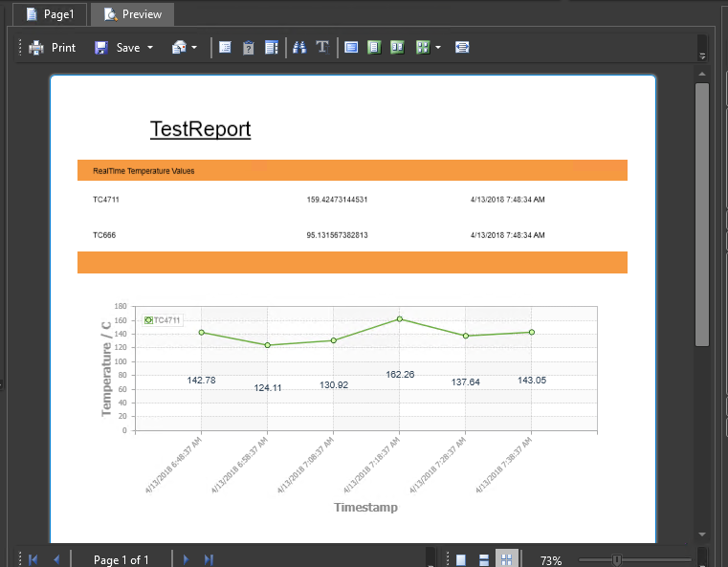Image resolution: width=728 pixels, height=567 pixels.
Task: Go to the first page
Action: [x=33, y=559]
